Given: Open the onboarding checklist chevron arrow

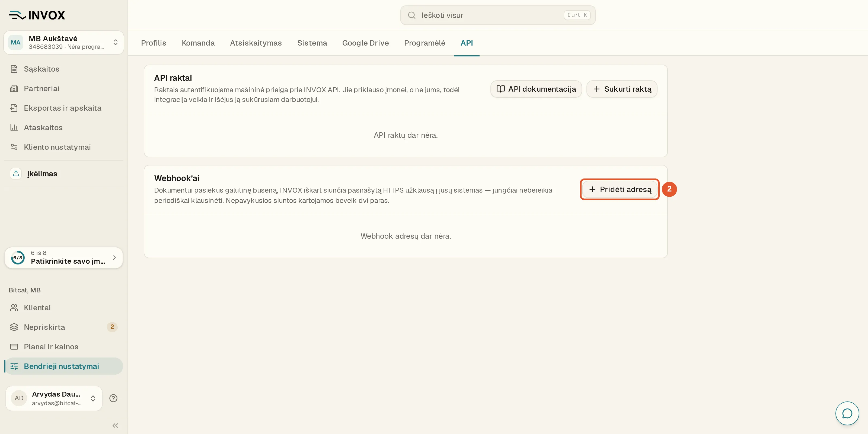Looking at the screenshot, I should pyautogui.click(x=114, y=258).
